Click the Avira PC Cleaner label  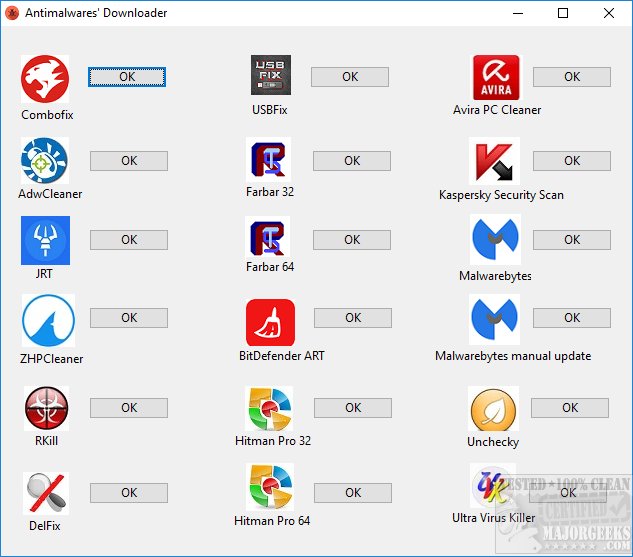[x=497, y=110]
